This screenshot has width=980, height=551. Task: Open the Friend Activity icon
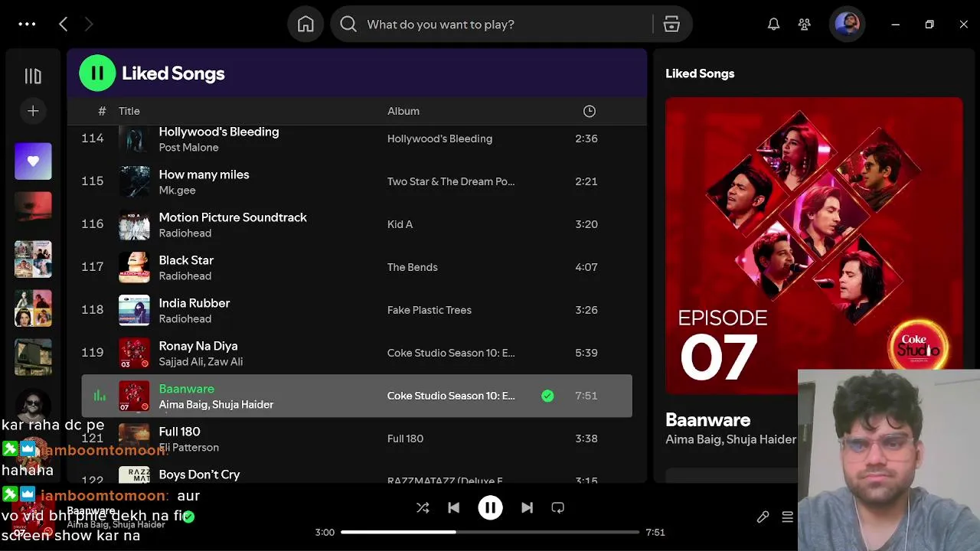[x=804, y=24]
